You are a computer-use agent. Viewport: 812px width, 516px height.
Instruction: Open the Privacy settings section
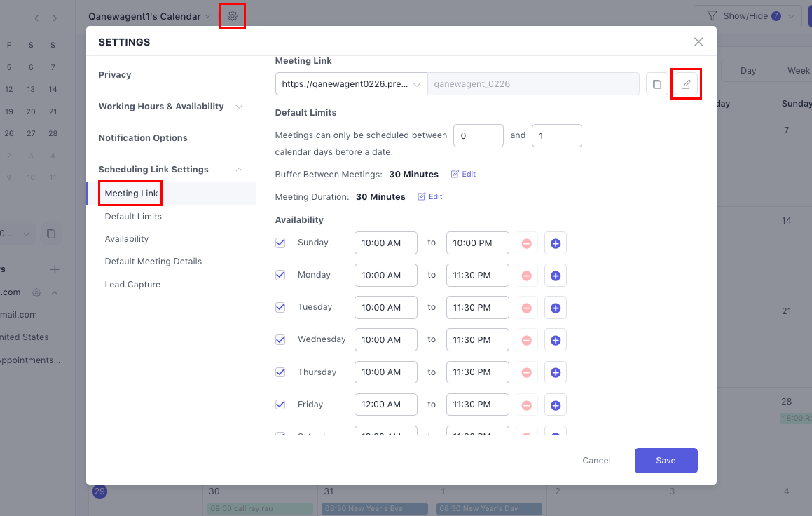pos(115,75)
